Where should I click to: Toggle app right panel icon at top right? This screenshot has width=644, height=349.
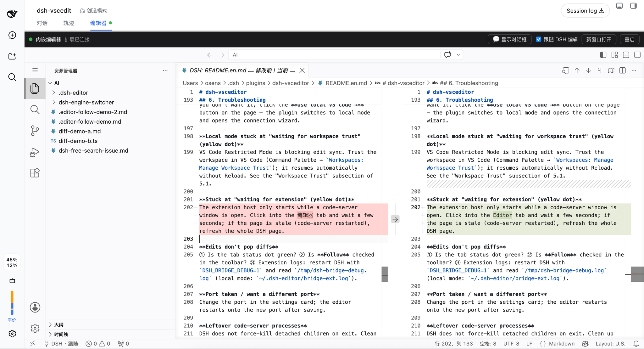(633, 6)
